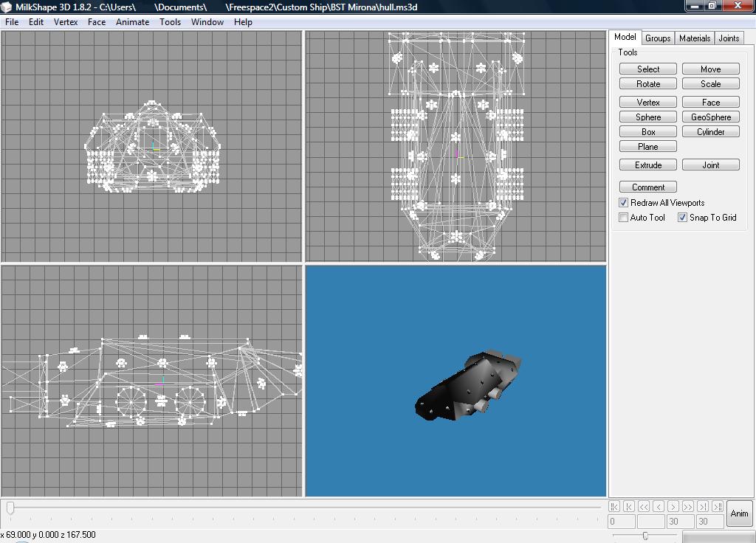
Task: Open the Edit menu
Action: pos(36,22)
